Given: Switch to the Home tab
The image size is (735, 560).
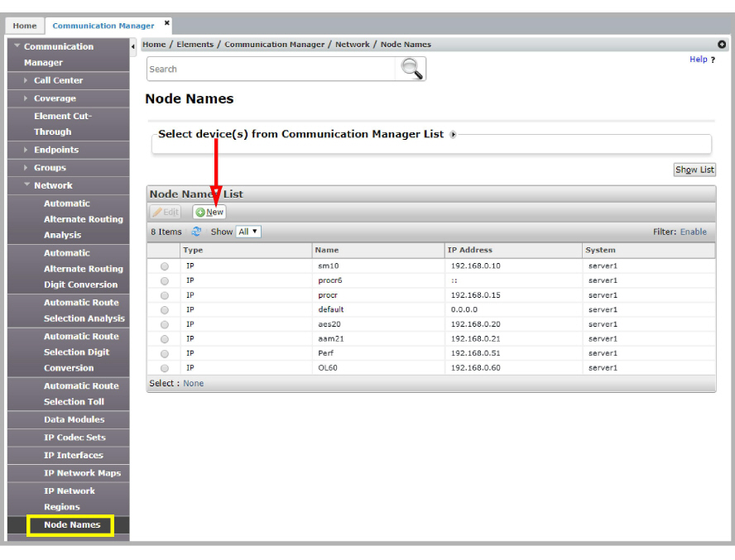Looking at the screenshot, I should pyautogui.click(x=25, y=26).
